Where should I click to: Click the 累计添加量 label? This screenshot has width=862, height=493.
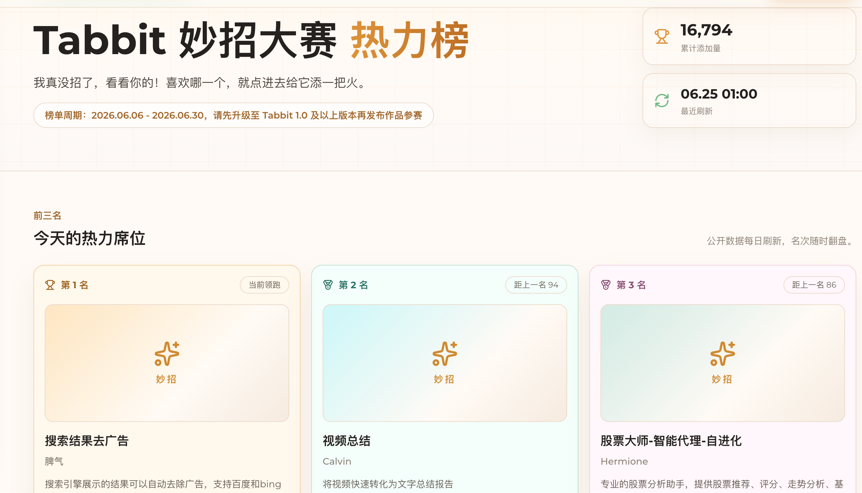coord(700,48)
